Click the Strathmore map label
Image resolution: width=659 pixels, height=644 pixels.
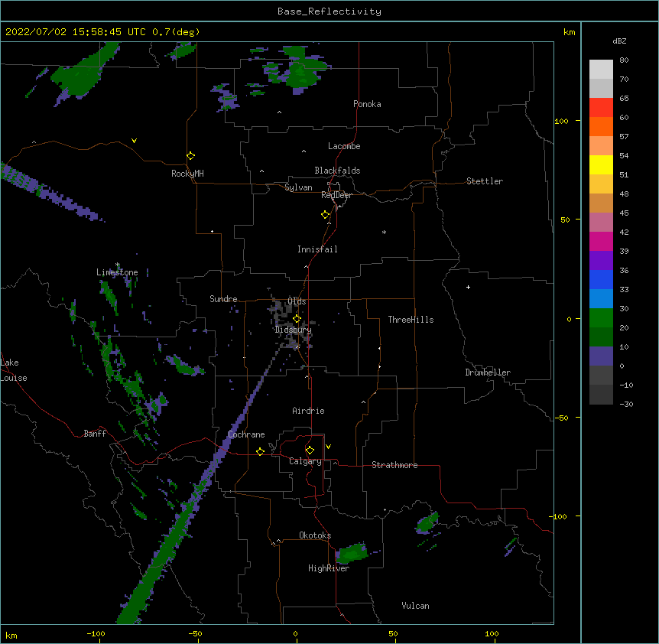[394, 465]
